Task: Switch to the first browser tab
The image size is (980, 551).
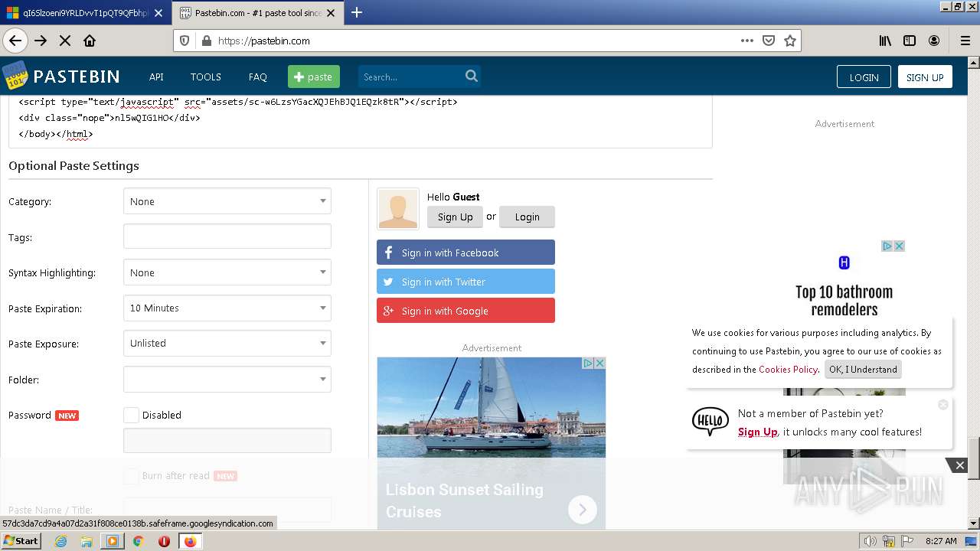Action: click(x=84, y=13)
